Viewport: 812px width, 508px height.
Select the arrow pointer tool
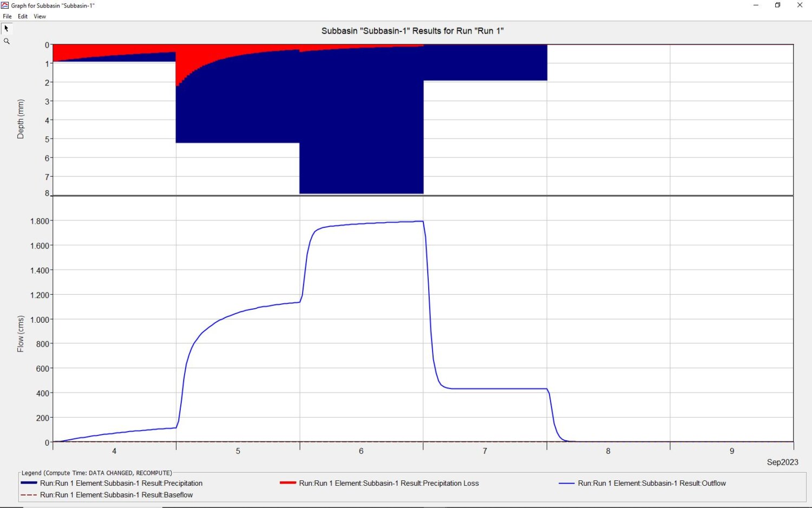(x=6, y=29)
